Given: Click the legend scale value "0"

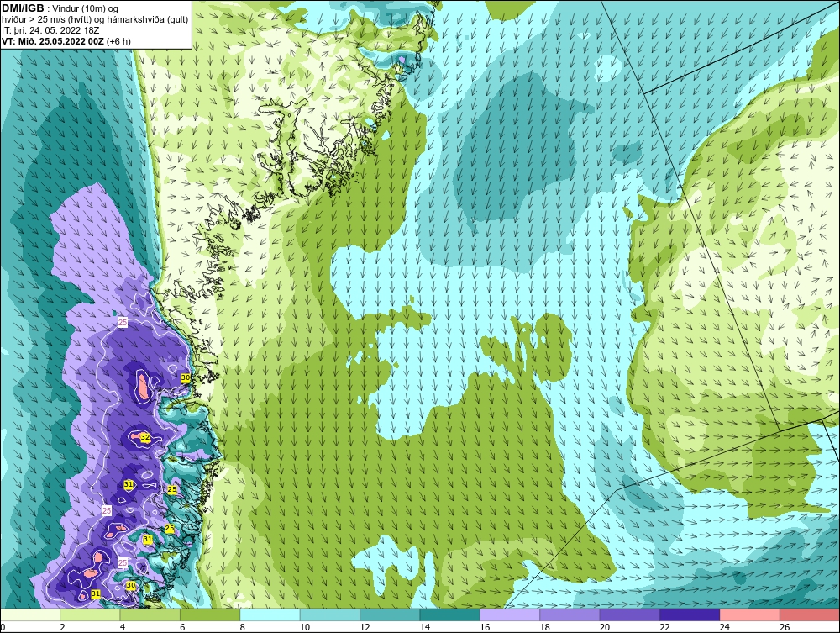Looking at the screenshot, I should click(x=3, y=627).
